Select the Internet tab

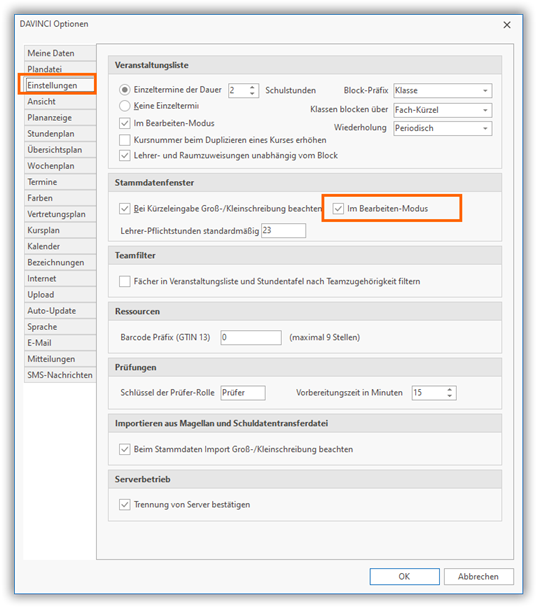[x=60, y=278]
